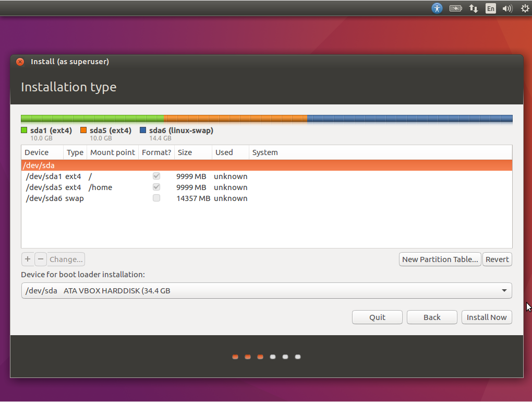Screen dimensions: 532x402
Task: Click the Revert button
Action: pyautogui.click(x=497, y=259)
